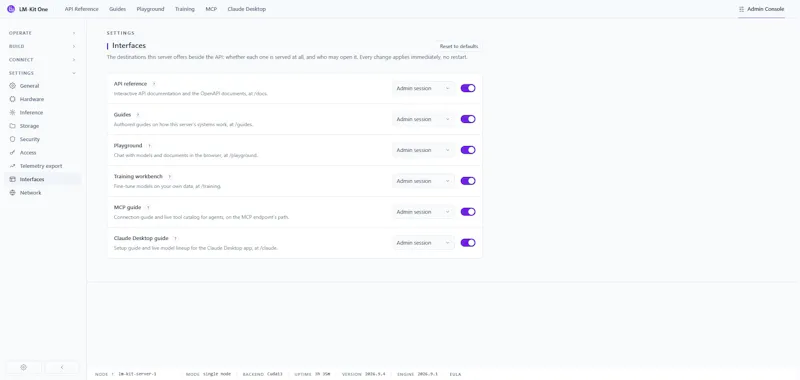Open the Training top tab
The width and height of the screenshot is (800, 380).
(x=185, y=9)
